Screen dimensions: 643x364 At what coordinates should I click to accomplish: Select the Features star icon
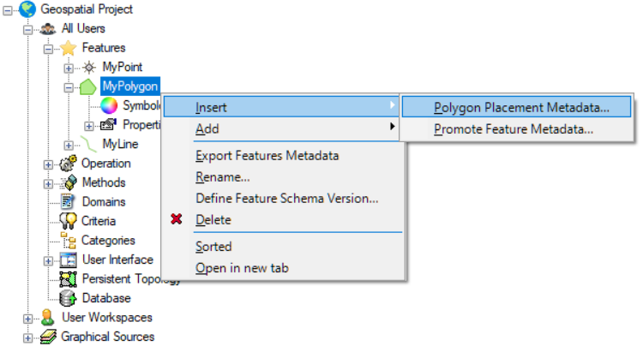(68, 48)
